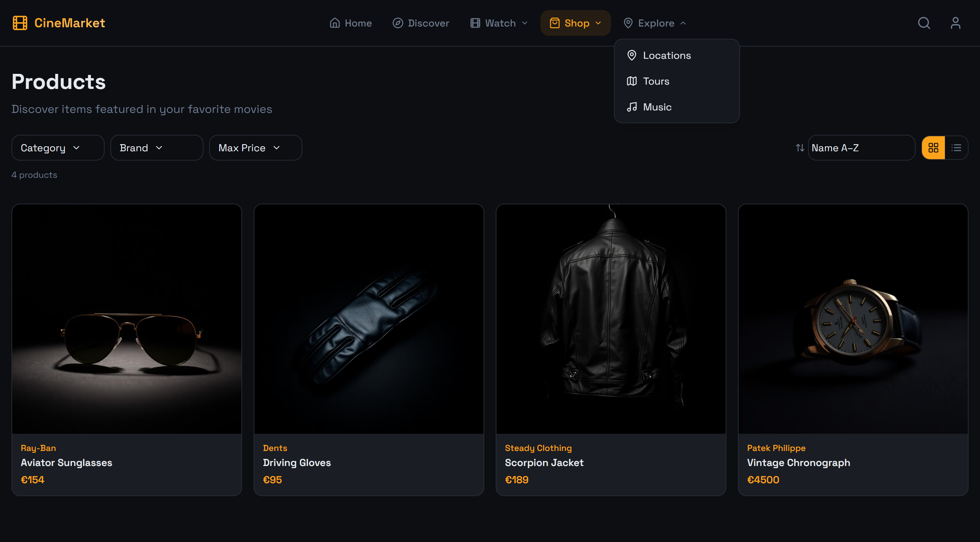Image resolution: width=980 pixels, height=542 pixels.
Task: Open the Watch menu
Action: point(499,23)
